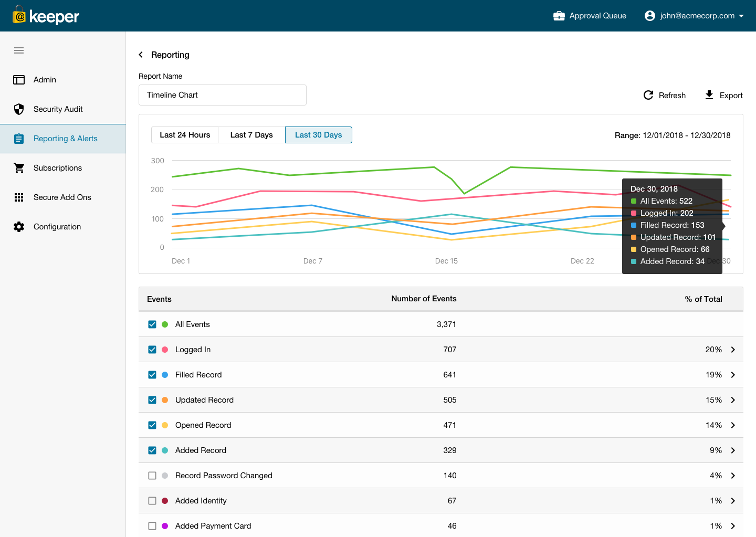This screenshot has height=537, width=756.
Task: Open Configuration via gear icon
Action: tap(19, 227)
